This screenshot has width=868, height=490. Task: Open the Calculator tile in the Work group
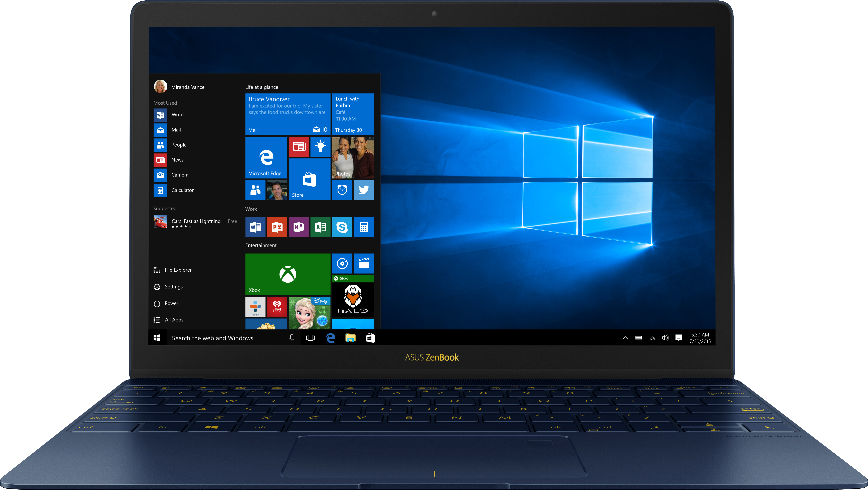pyautogui.click(x=364, y=227)
